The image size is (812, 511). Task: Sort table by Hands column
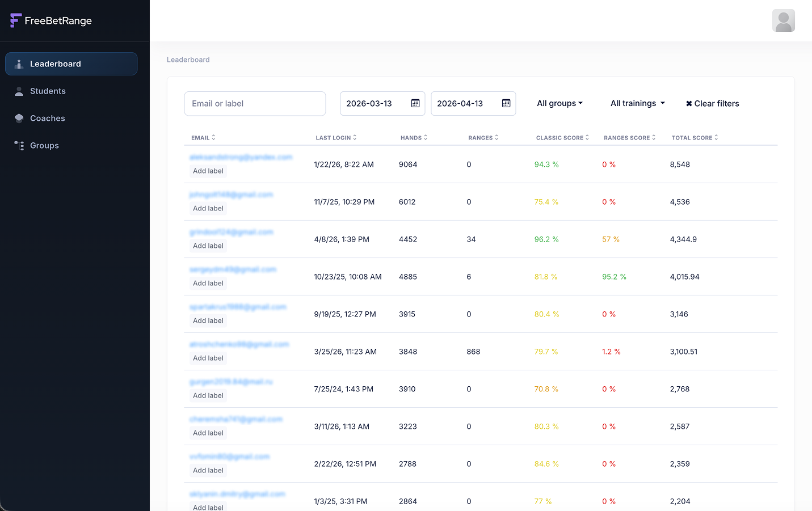point(414,138)
